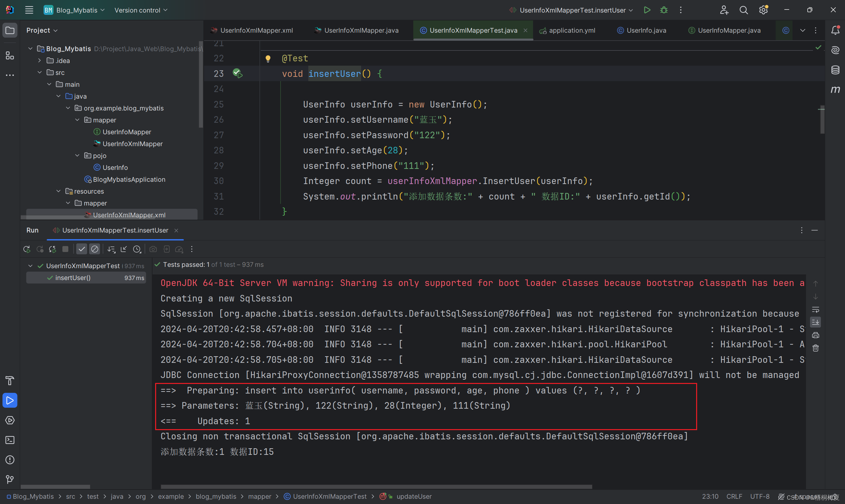Image resolution: width=845 pixels, height=504 pixels.
Task: Open test history clock icon
Action: pyautogui.click(x=137, y=249)
